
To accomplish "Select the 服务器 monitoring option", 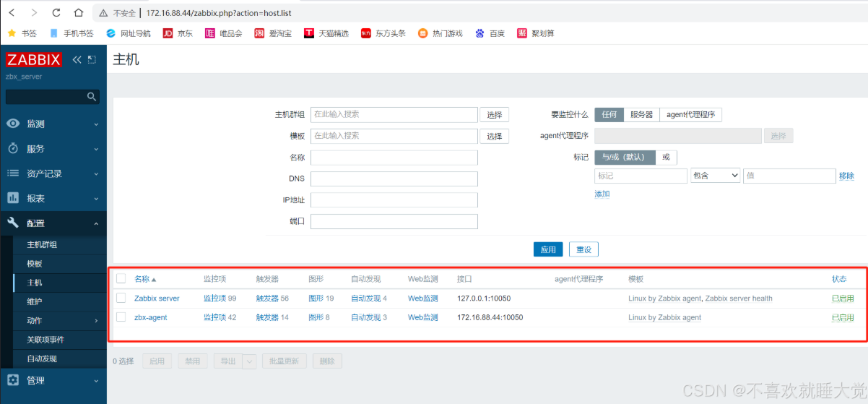I will tap(641, 115).
